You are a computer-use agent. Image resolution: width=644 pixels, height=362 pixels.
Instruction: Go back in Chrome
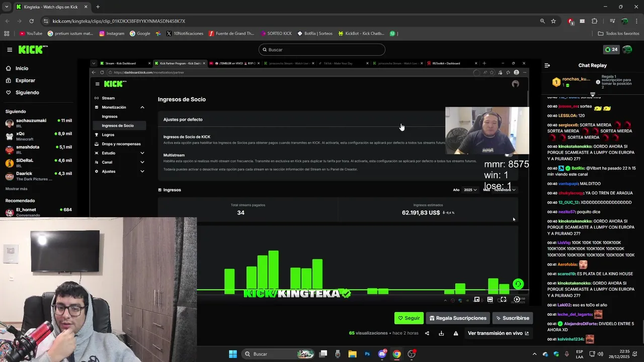7,21
